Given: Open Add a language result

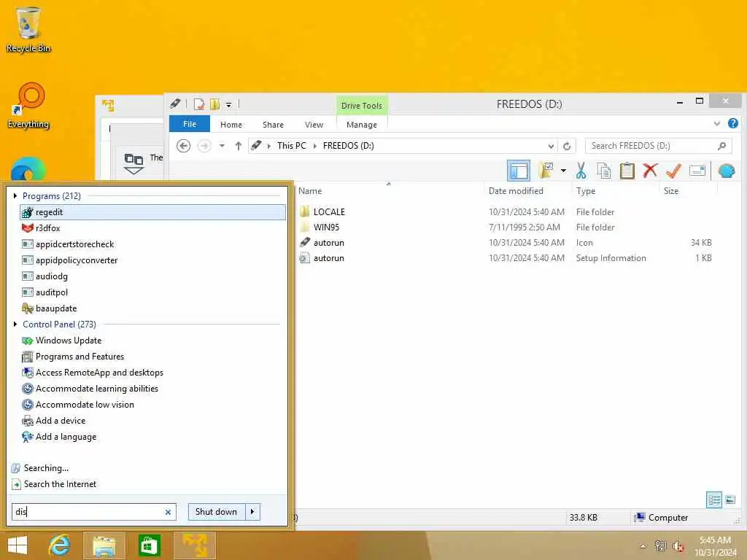Looking at the screenshot, I should point(152,437).
